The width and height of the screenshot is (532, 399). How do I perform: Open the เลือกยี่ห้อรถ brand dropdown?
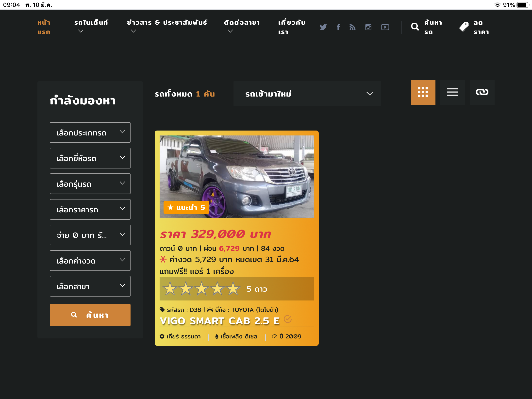click(90, 158)
